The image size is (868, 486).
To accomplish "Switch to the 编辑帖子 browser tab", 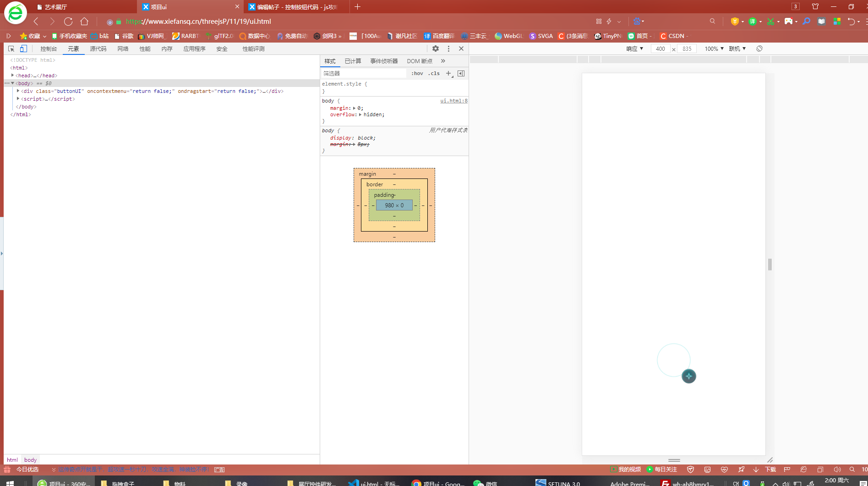I will [298, 7].
